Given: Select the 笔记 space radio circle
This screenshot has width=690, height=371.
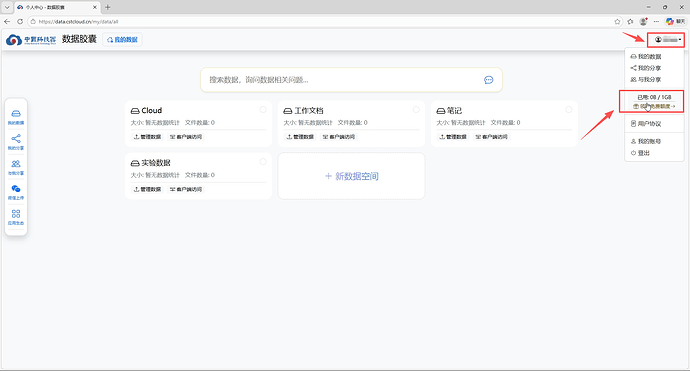Looking at the screenshot, I should [x=569, y=110].
